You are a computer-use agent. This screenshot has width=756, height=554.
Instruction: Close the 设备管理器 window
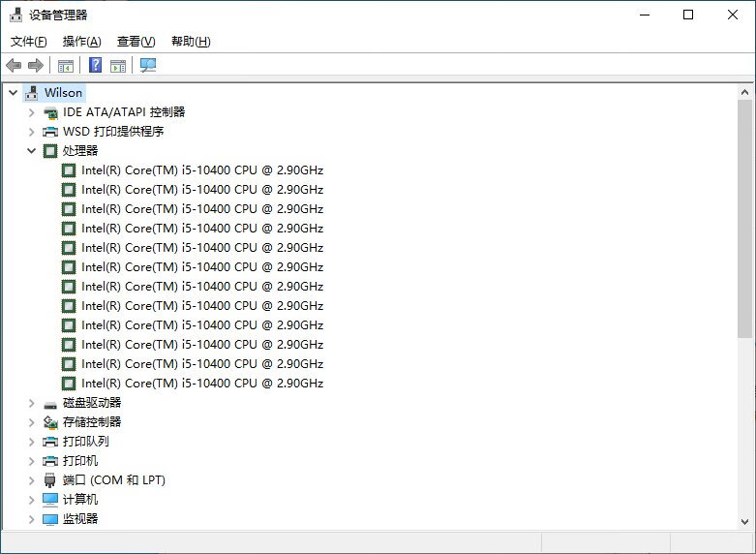coord(733,15)
